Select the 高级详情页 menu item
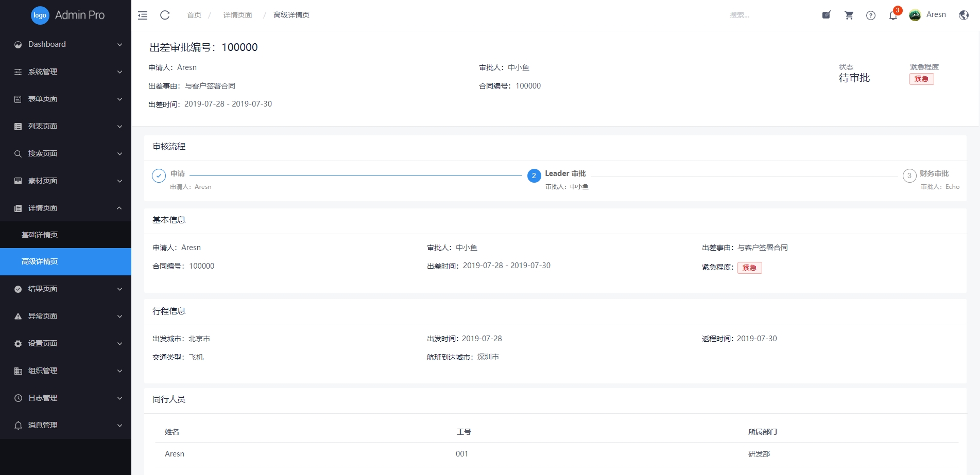The image size is (980, 475). tap(40, 261)
